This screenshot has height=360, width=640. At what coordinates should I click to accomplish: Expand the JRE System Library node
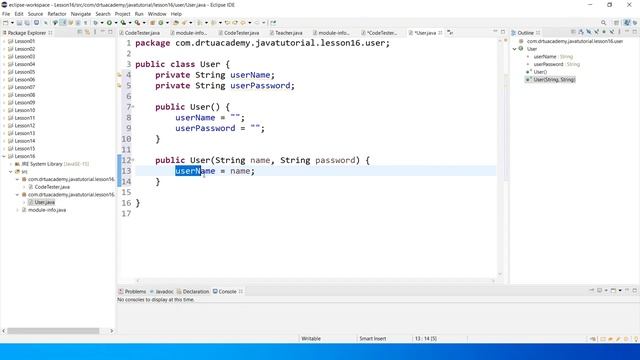11,164
